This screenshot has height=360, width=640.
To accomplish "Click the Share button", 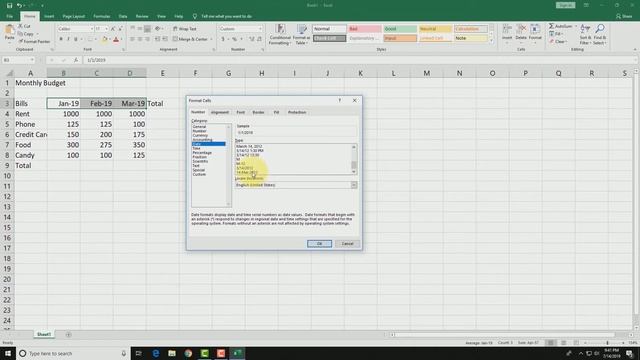I will pyautogui.click(x=624, y=16).
